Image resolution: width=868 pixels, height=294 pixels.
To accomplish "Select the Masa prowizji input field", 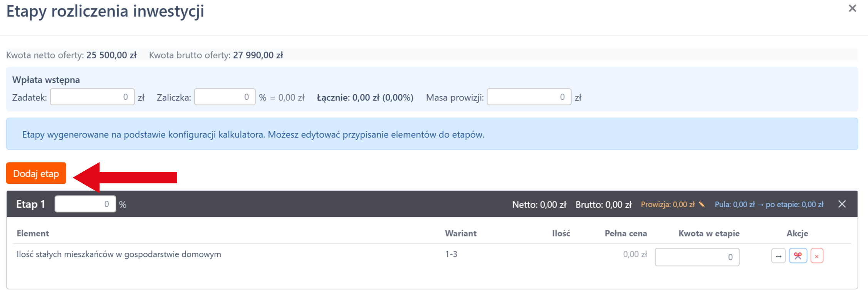I will 529,97.
